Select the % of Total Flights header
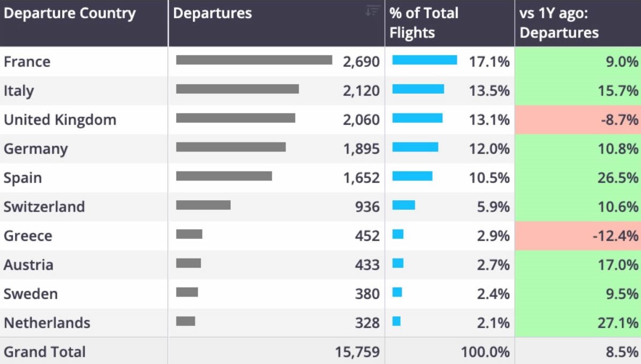Screen dimensions: 641x364 450,23
